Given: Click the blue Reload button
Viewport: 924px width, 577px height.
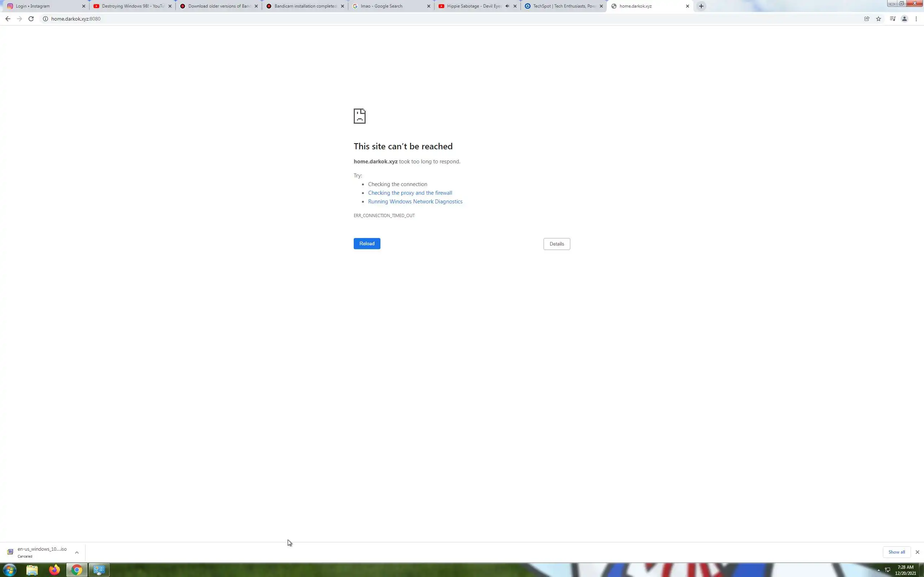Looking at the screenshot, I should point(367,243).
